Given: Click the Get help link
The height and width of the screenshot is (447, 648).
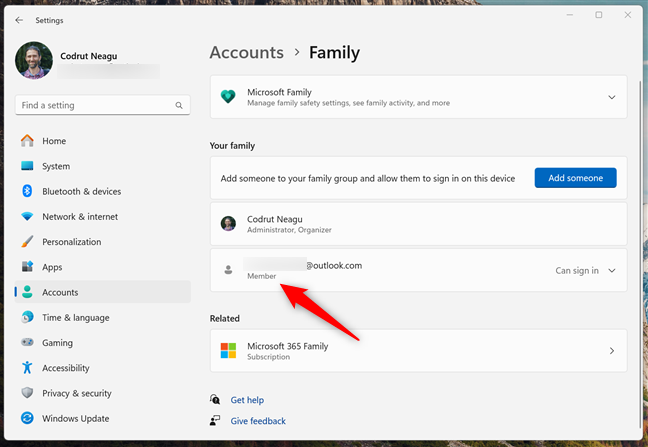Looking at the screenshot, I should coord(247,400).
